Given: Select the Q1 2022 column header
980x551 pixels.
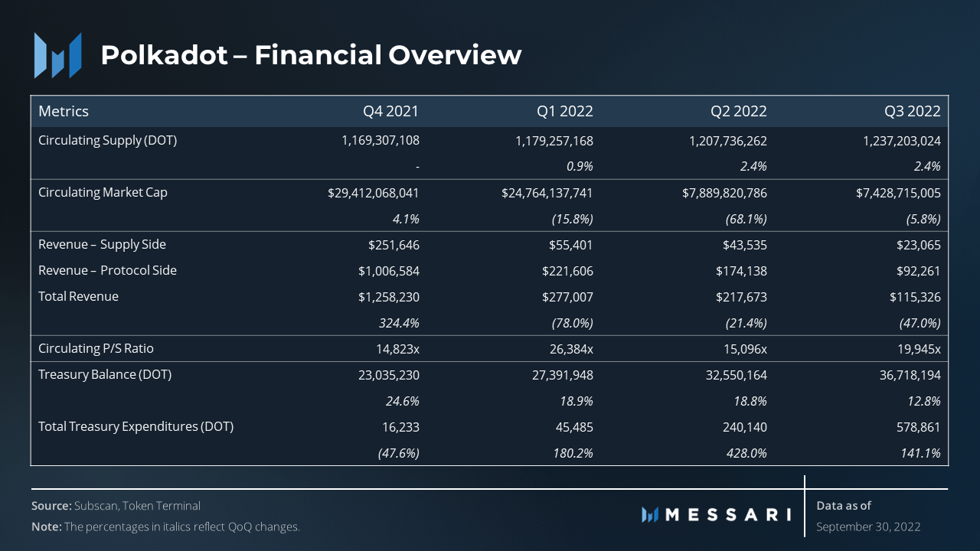Looking at the screenshot, I should point(564,111).
